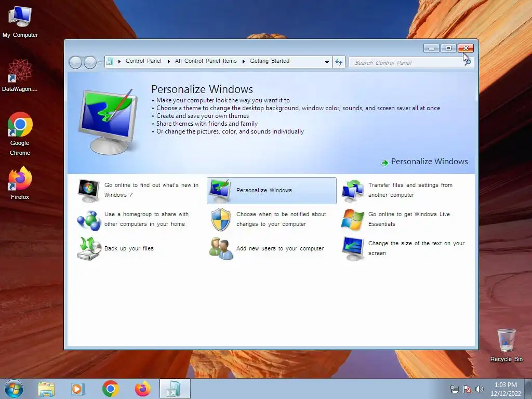Image resolution: width=532 pixels, height=399 pixels.
Task: Click the Windows Live Essentials flag icon
Action: click(353, 220)
